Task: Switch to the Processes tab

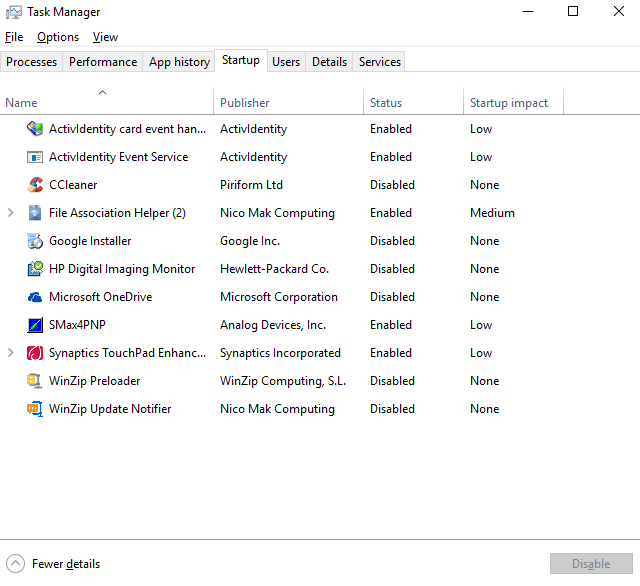Action: point(31,62)
